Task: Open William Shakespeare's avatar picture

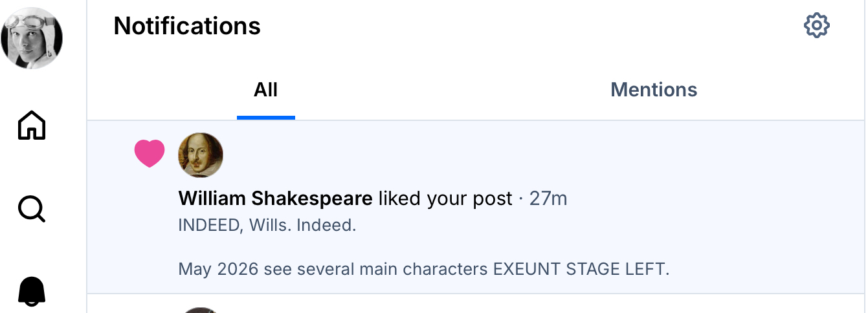Action: [201, 155]
